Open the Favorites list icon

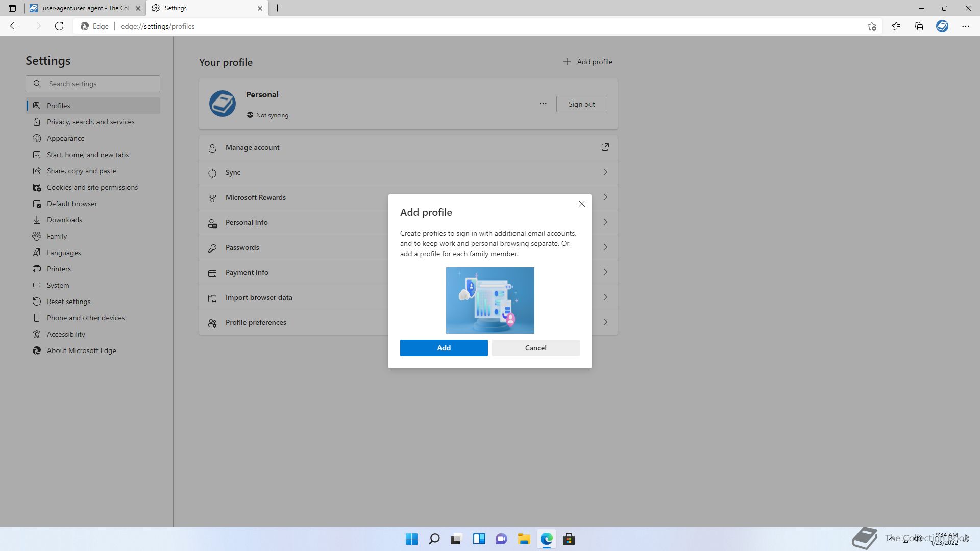click(x=896, y=26)
